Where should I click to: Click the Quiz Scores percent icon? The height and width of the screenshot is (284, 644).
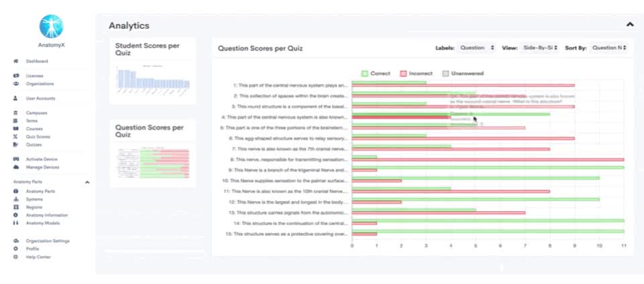click(x=15, y=137)
